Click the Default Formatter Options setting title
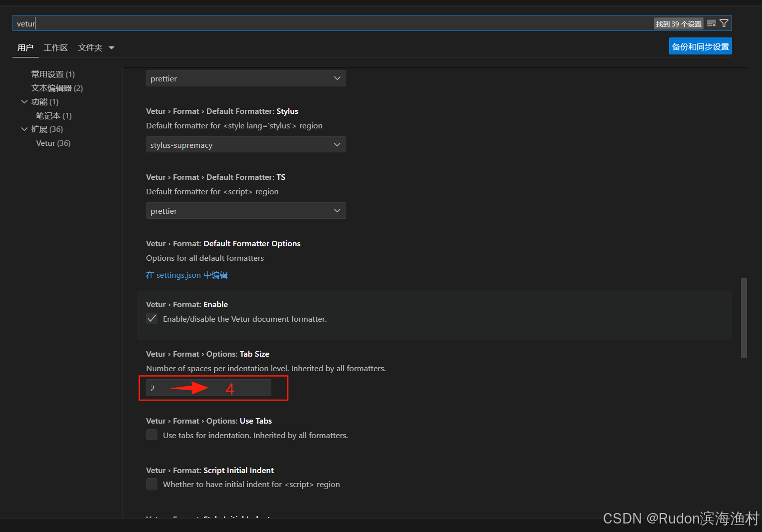 [223, 243]
